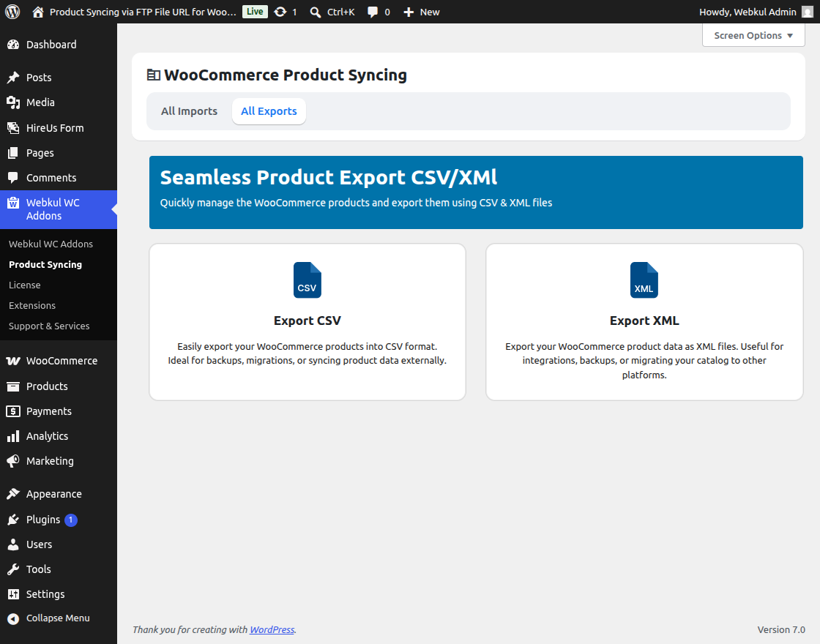820x644 pixels.
Task: Click the Analytics bar chart icon
Action: click(13, 436)
